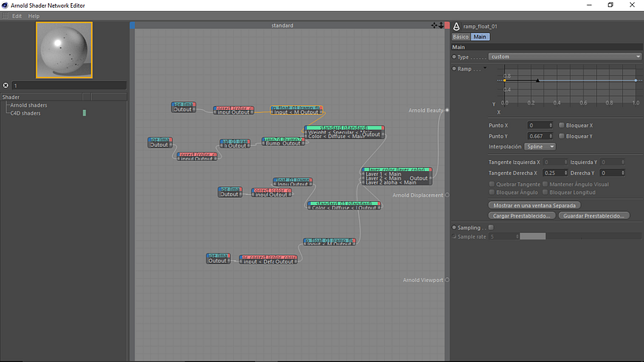Screen dimensions: 644x362
Task: Toggle the Sampling checkbox
Action: click(x=491, y=228)
